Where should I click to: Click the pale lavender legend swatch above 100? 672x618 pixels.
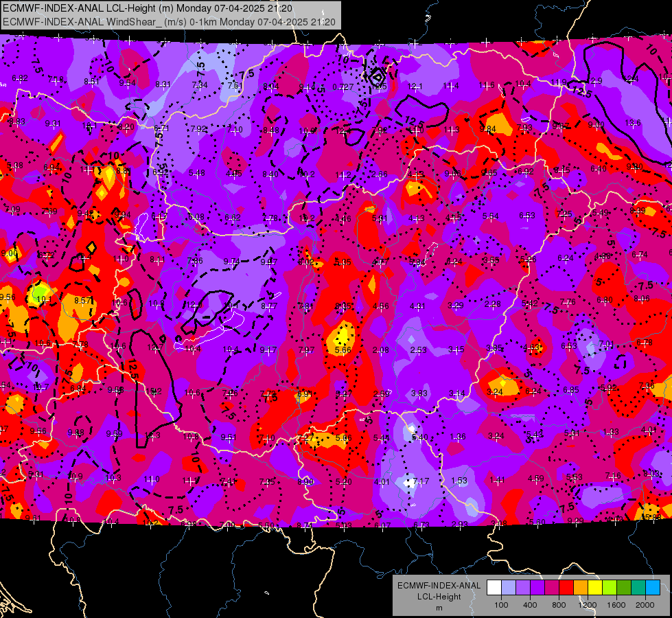(x=509, y=588)
